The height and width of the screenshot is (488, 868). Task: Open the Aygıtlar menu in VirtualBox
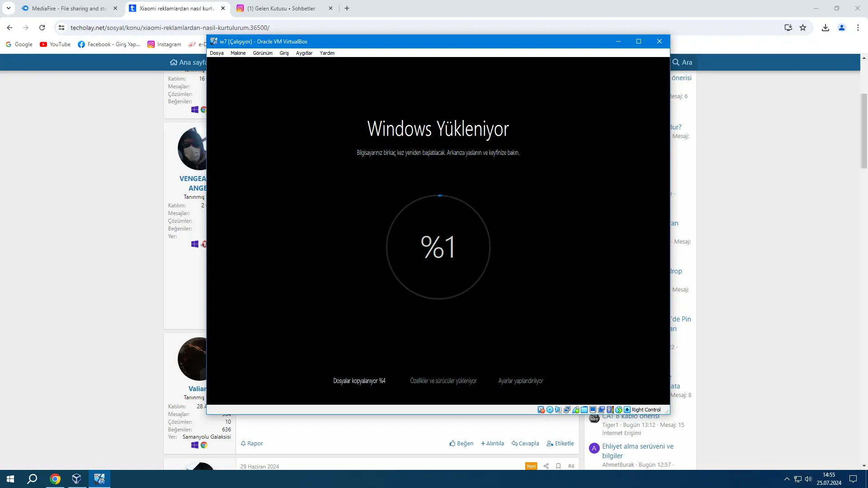click(304, 53)
